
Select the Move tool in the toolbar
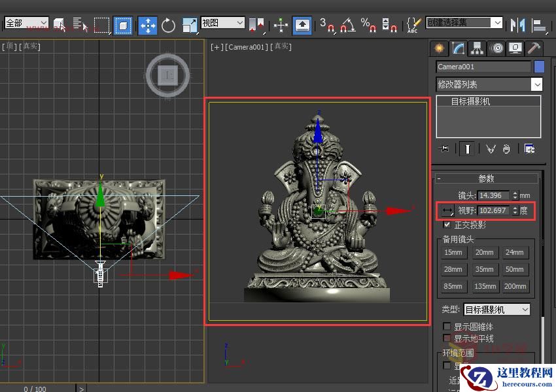pyautogui.click(x=147, y=25)
